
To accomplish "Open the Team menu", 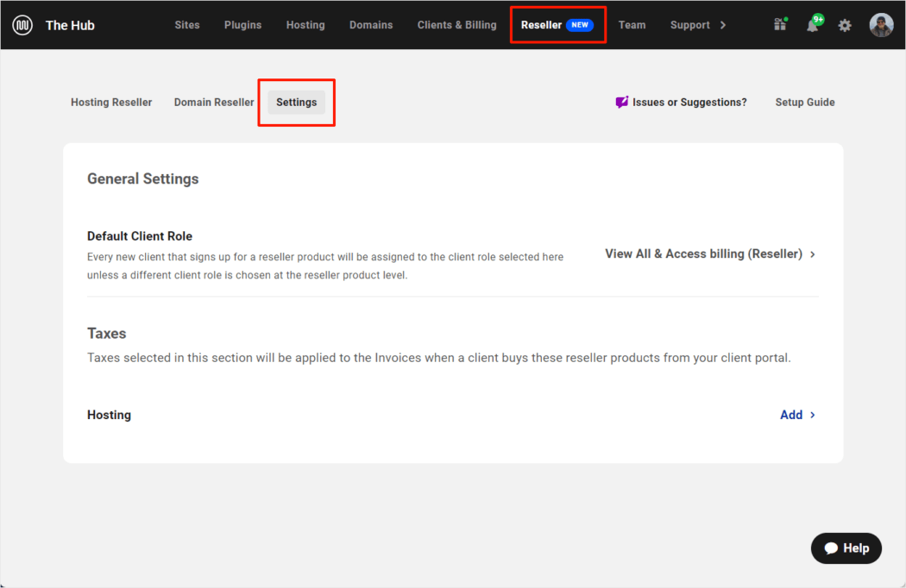I will click(x=632, y=25).
